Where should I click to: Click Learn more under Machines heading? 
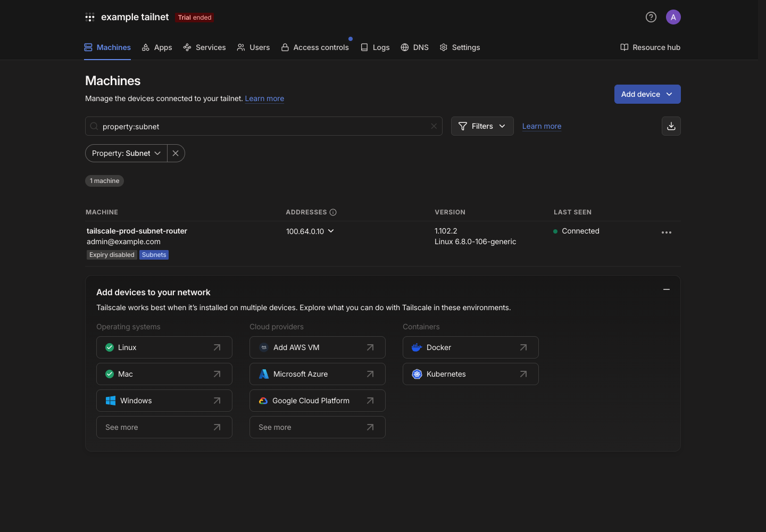pyautogui.click(x=264, y=98)
